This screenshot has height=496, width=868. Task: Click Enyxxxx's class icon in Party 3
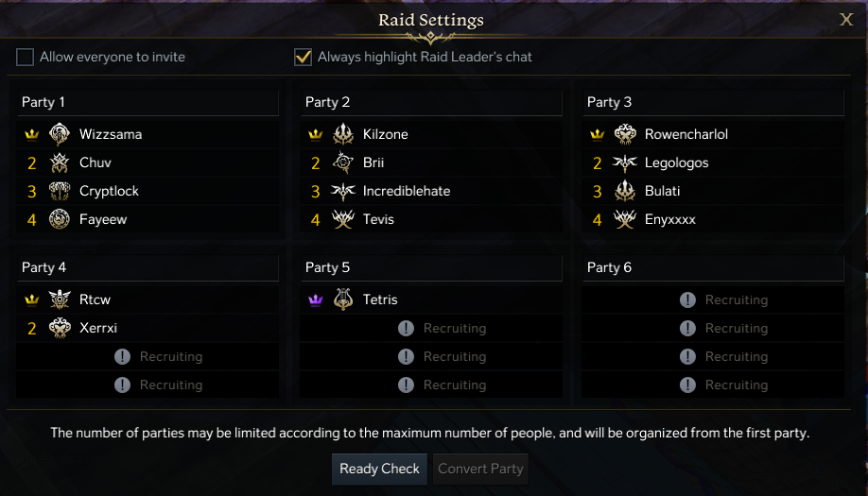click(x=624, y=219)
